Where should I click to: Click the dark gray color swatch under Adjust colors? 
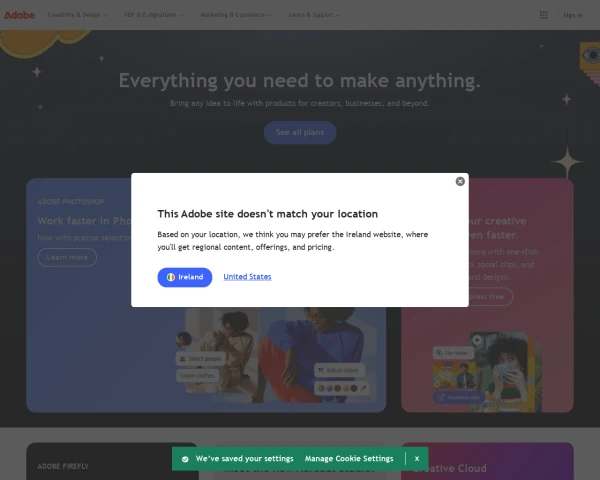354,389
